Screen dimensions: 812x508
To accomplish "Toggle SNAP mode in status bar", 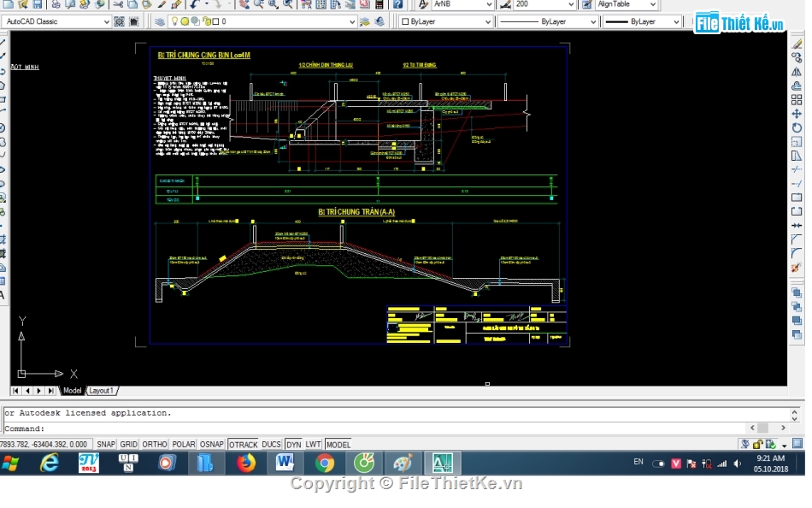I will click(x=106, y=445).
